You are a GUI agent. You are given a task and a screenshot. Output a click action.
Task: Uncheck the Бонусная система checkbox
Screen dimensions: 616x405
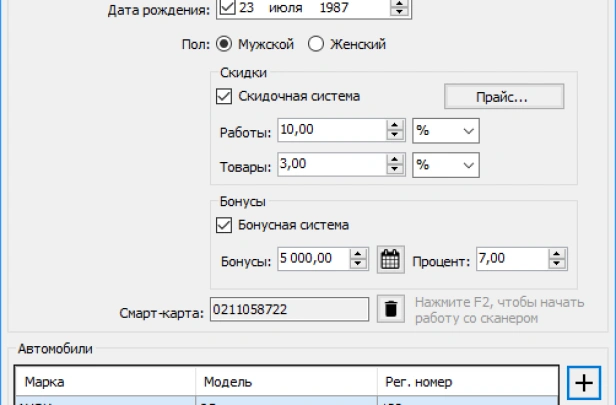pos(224,225)
